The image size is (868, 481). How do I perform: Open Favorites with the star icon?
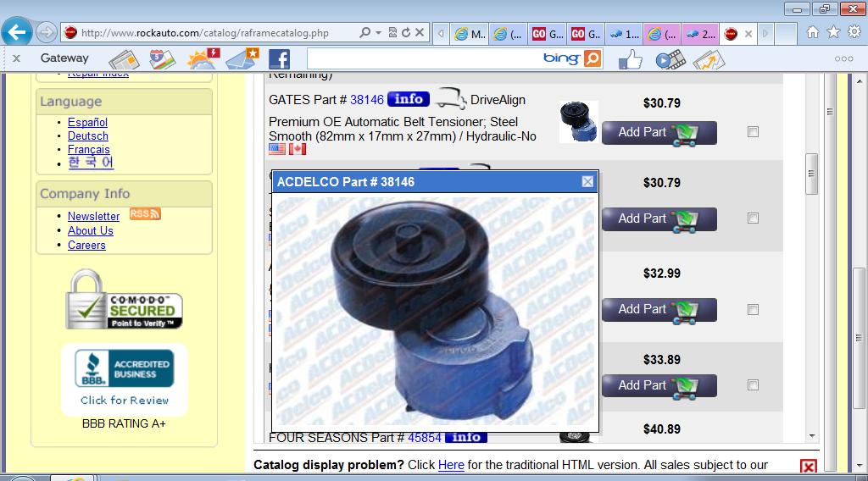[x=833, y=32]
